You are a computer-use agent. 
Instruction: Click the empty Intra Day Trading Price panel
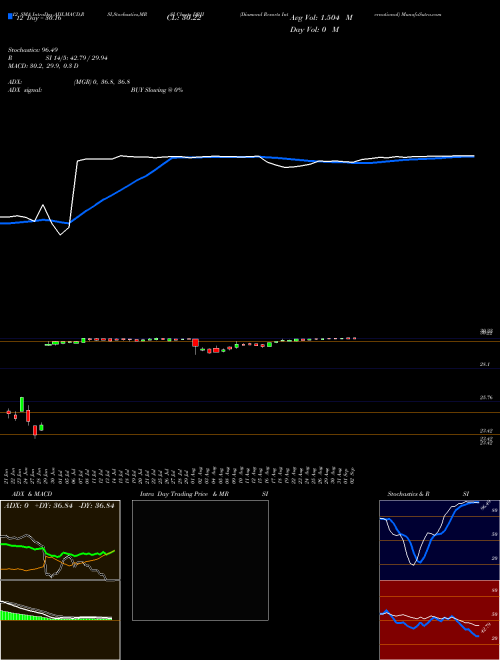pos(200,560)
